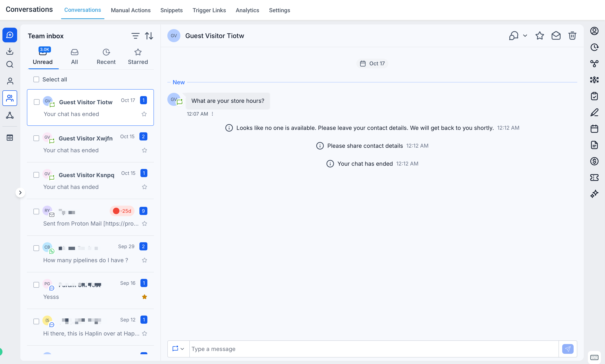605x364 pixels.
Task: Open the coupon ticket icon
Action: coord(594,177)
